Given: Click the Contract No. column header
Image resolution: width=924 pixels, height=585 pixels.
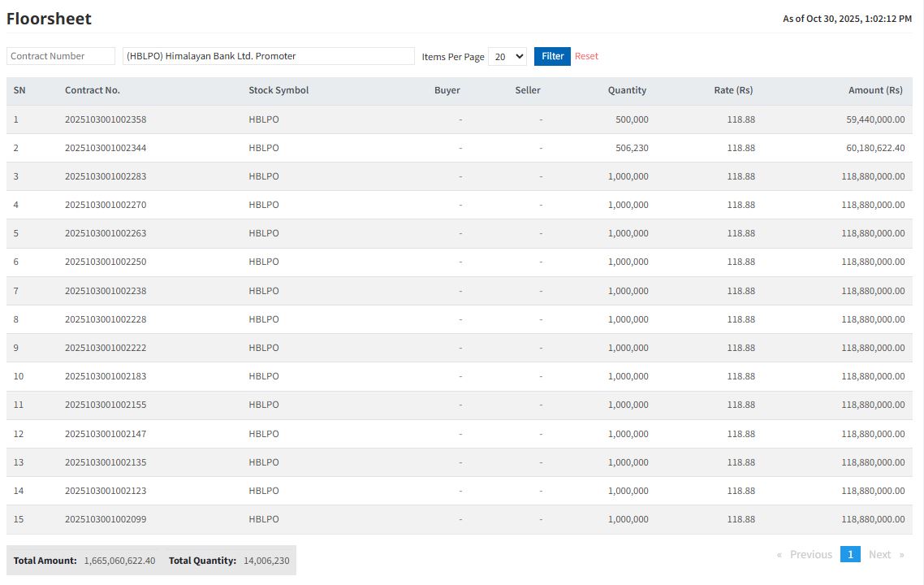Looking at the screenshot, I should pos(93,90).
